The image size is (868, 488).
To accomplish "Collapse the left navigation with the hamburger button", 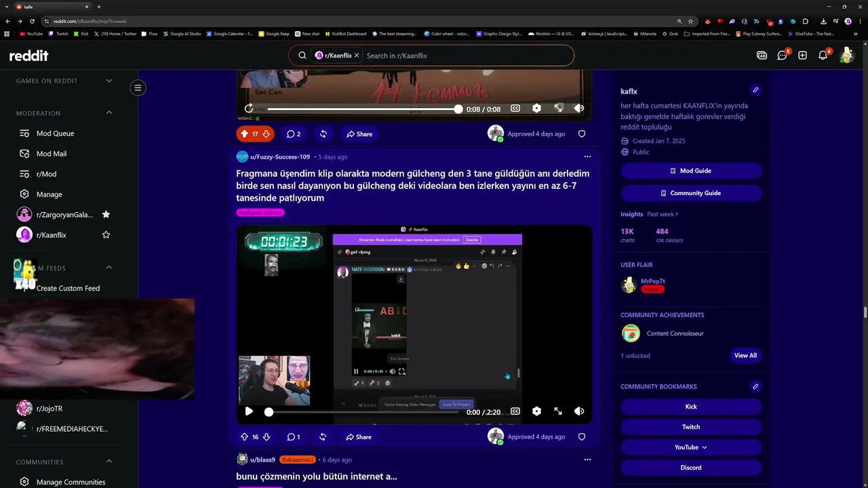I will coord(138,87).
